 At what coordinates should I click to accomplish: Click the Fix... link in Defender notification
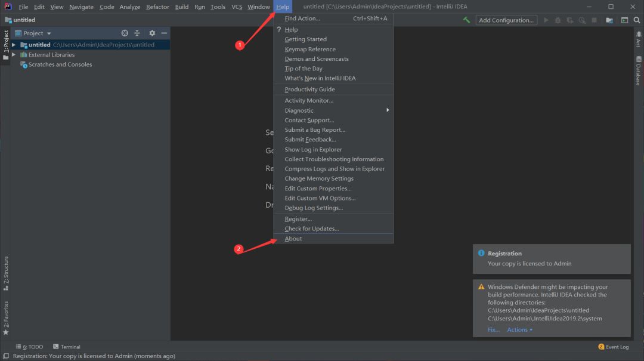[494, 329]
